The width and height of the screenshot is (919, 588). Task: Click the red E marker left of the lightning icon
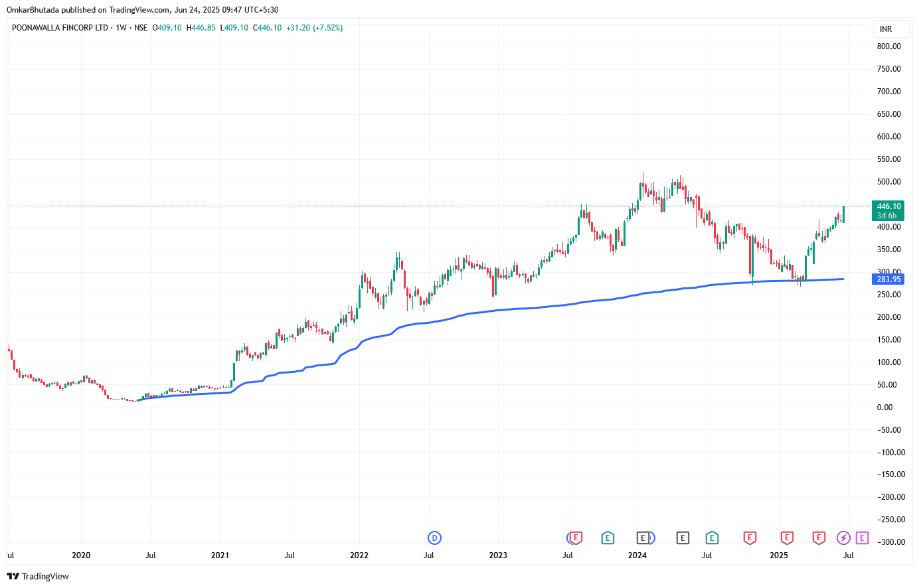point(819,538)
